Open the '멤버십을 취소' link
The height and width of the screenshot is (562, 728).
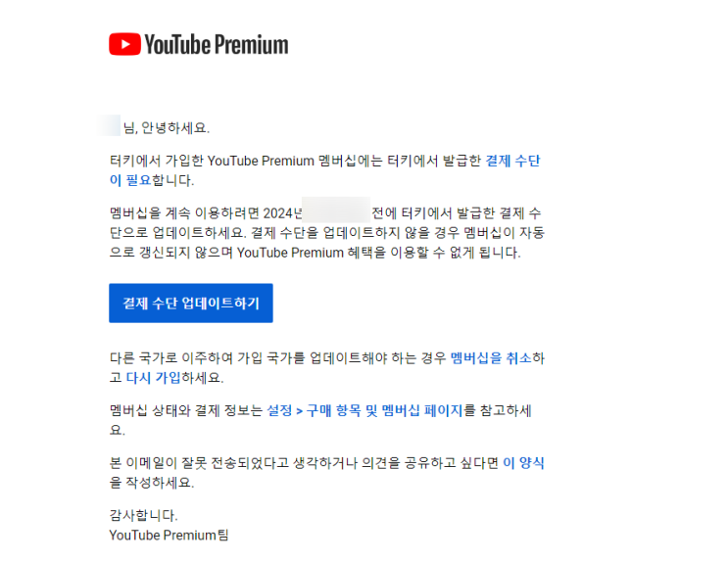pyautogui.click(x=491, y=357)
